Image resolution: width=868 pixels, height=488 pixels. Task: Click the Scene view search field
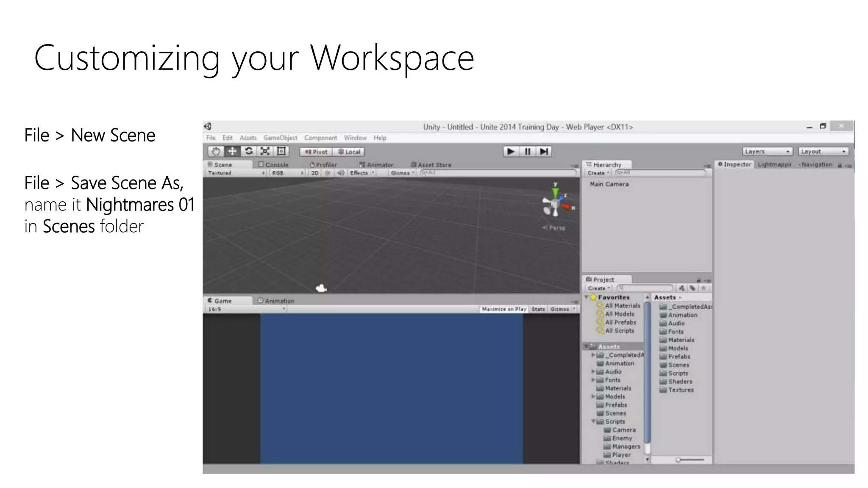coord(498,173)
